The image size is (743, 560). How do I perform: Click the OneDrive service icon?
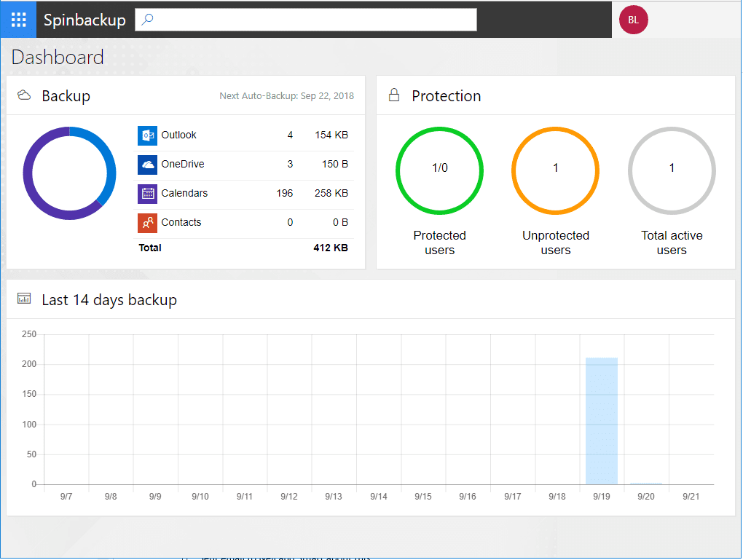point(147,165)
